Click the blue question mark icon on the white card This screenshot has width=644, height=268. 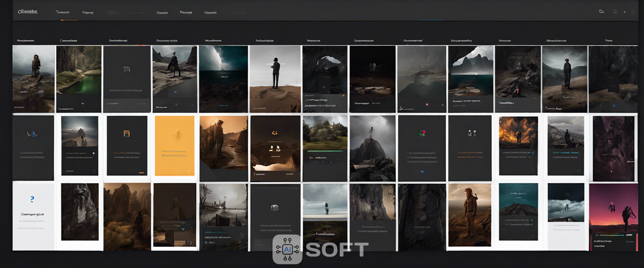pyautogui.click(x=32, y=200)
